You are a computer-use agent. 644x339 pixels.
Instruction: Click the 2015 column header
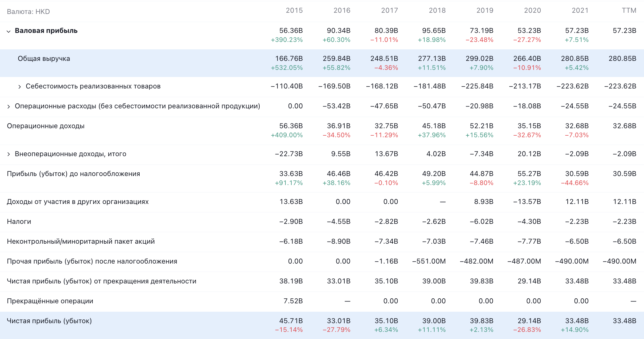[294, 11]
